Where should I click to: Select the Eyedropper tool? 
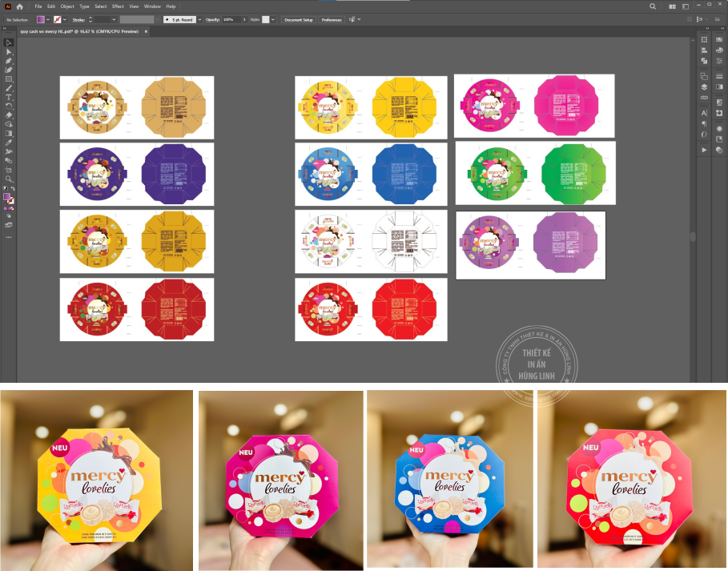point(8,143)
